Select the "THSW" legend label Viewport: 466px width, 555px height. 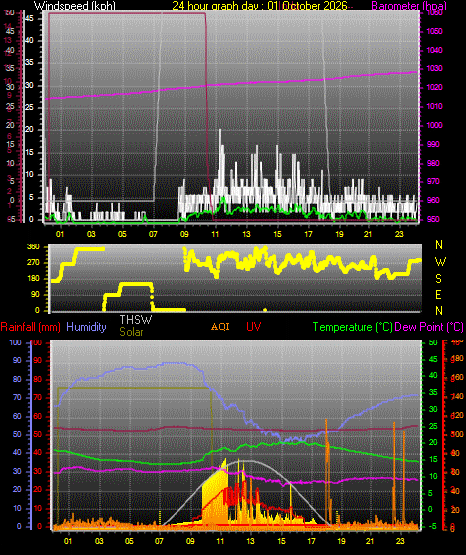136,320
